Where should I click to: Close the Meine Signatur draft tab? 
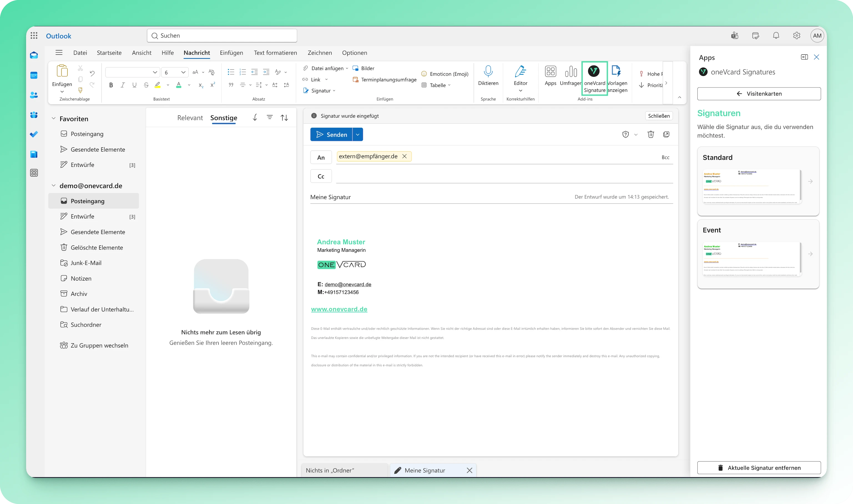point(469,470)
